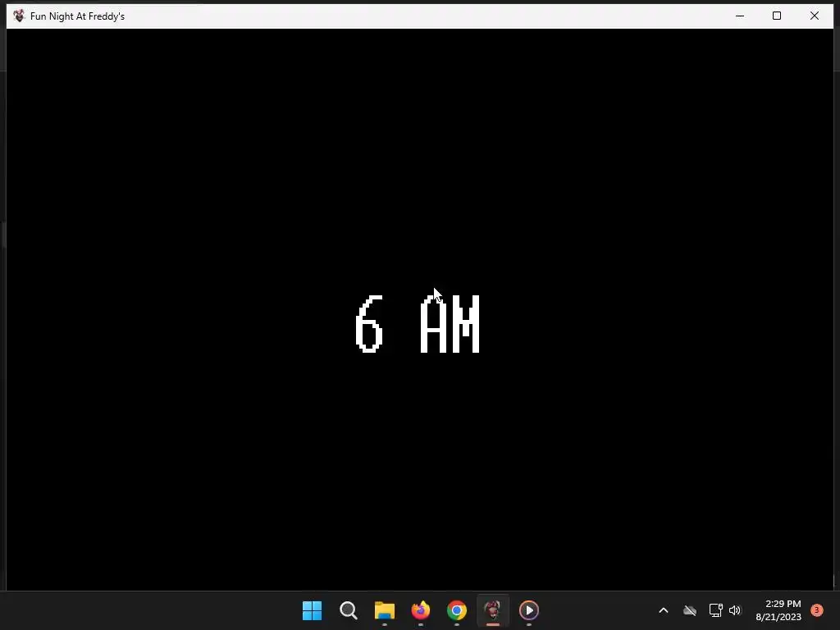Select the Fun Night At Freddy's taskbar icon

click(x=492, y=610)
